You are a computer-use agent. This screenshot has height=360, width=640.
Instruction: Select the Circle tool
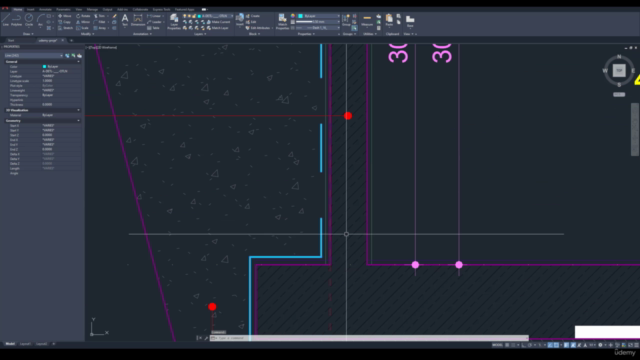(x=29, y=20)
